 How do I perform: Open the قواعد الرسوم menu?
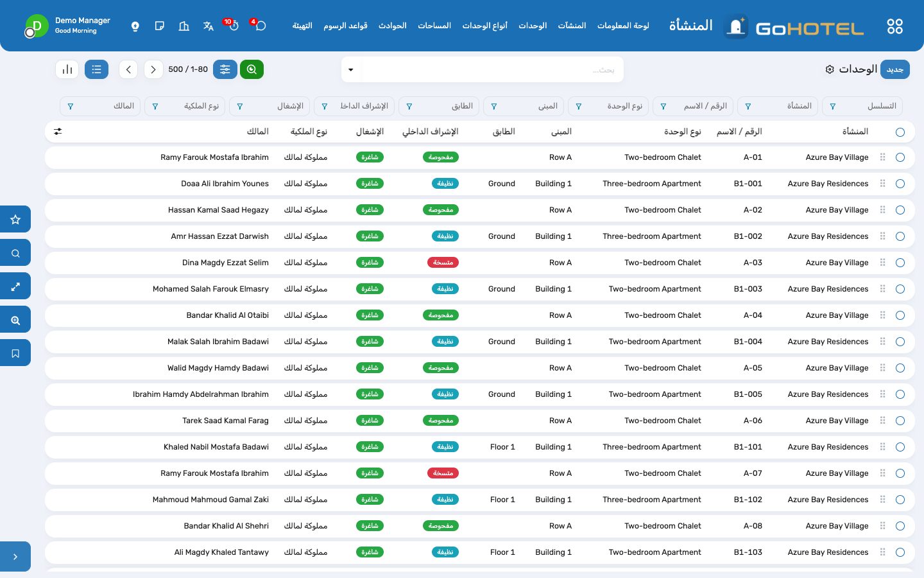345,26
